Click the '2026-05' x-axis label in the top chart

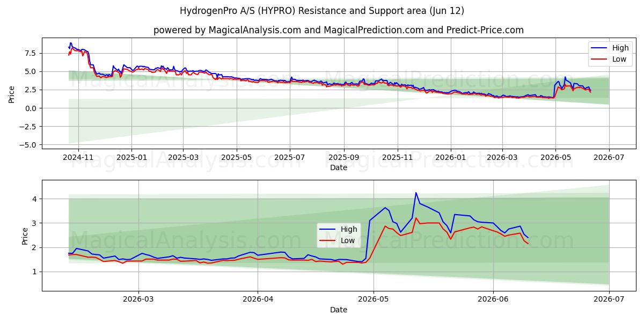[x=555, y=158]
